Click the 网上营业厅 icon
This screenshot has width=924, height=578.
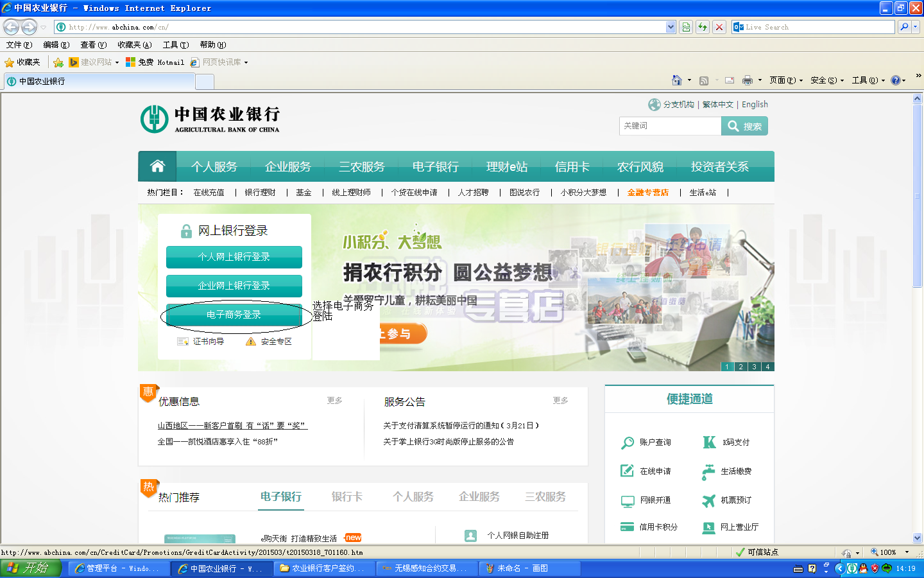(x=708, y=527)
